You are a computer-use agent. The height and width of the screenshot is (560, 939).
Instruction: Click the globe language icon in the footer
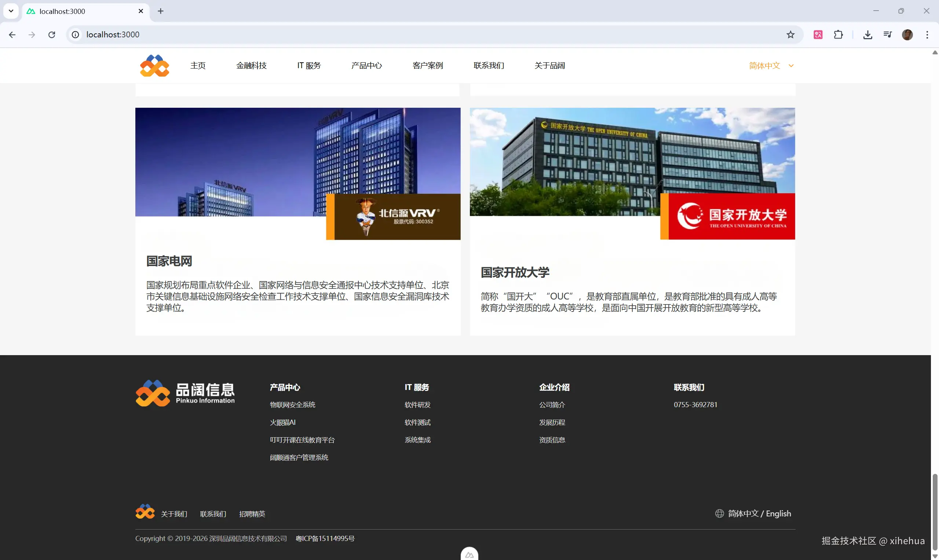pos(719,513)
